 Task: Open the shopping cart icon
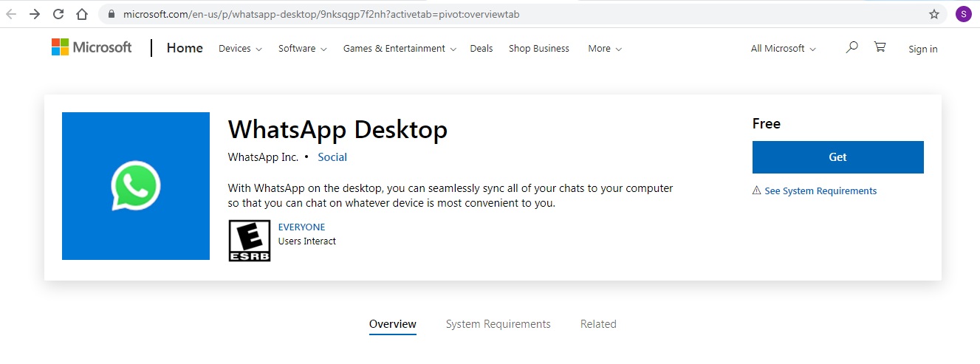pyautogui.click(x=880, y=47)
